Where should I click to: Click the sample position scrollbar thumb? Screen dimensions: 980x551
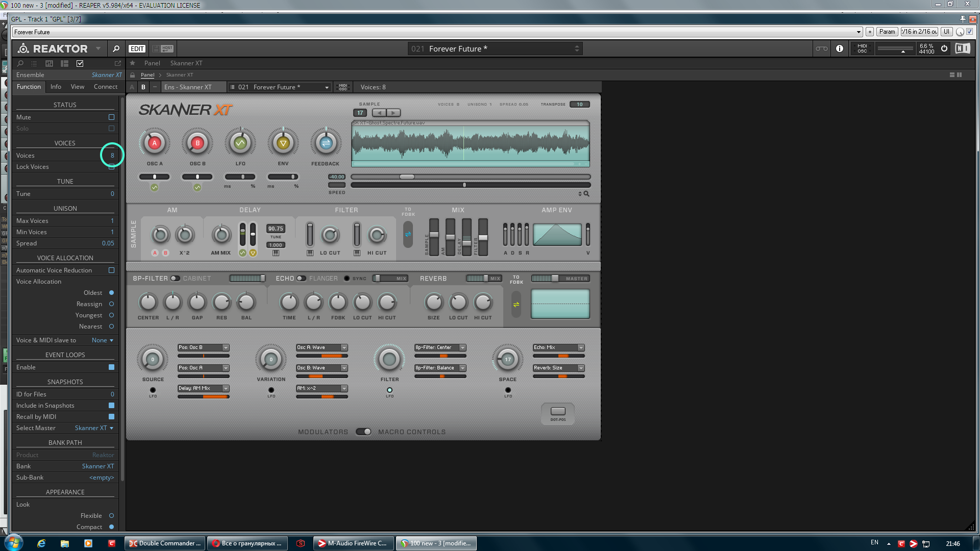click(407, 177)
